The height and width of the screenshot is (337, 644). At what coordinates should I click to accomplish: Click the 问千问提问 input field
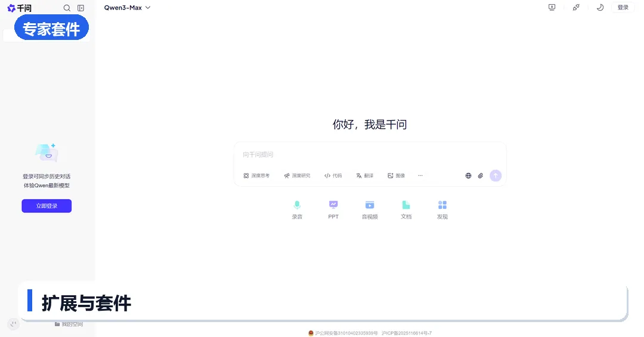[x=370, y=154]
